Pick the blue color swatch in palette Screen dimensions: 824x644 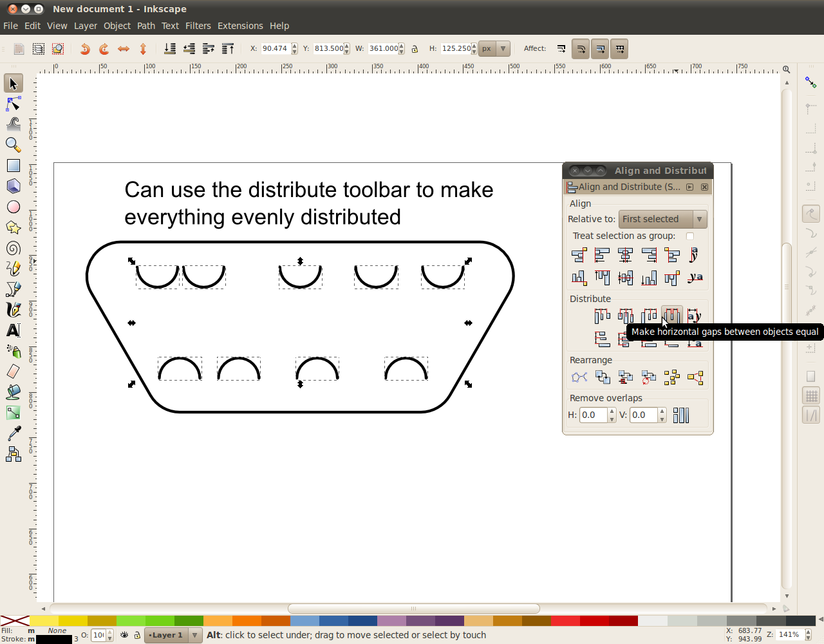point(333,621)
